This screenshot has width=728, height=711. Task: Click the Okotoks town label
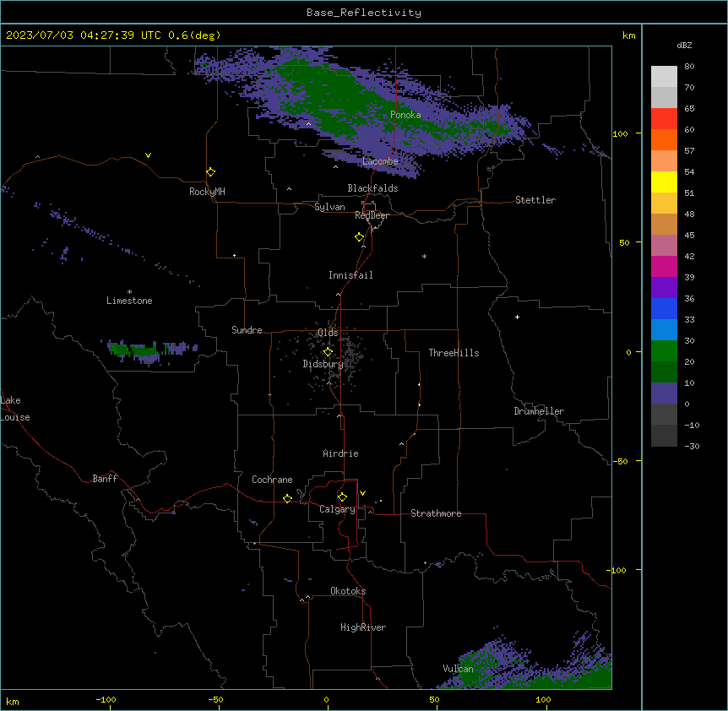pos(348,591)
